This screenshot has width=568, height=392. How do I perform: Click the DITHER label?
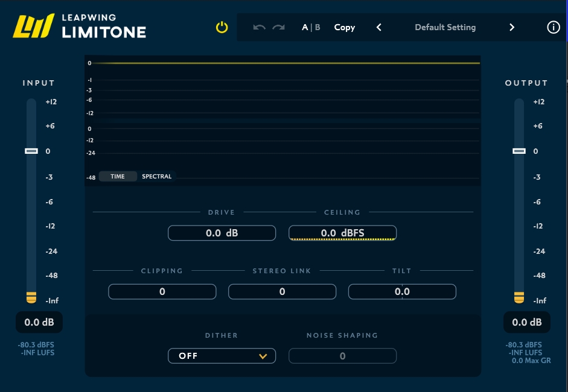(222, 335)
